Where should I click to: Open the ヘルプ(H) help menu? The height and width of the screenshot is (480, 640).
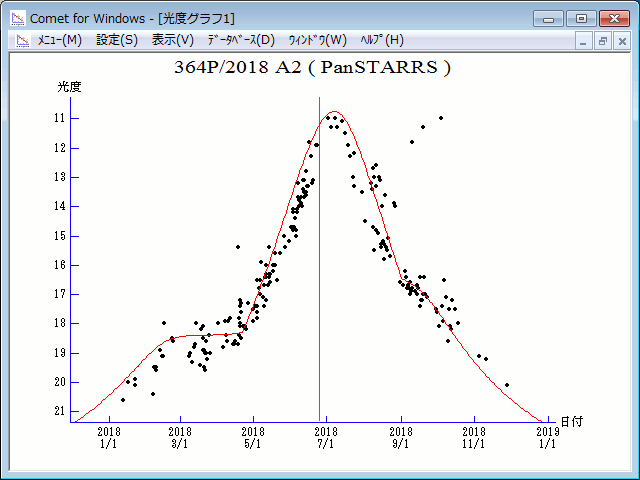(382, 40)
